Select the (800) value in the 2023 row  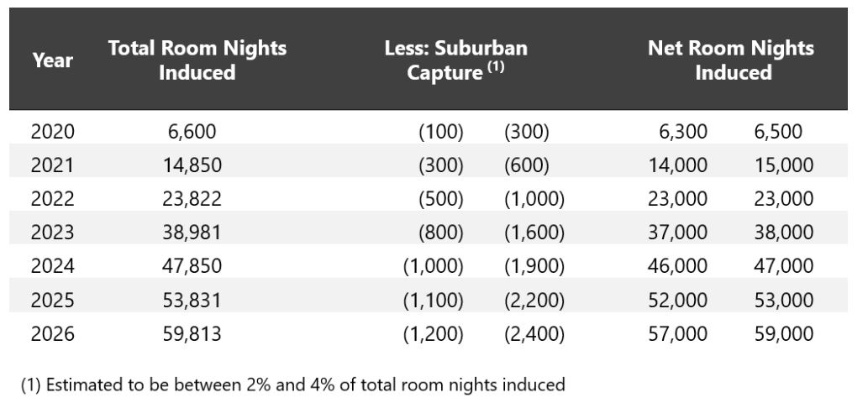pyautogui.click(x=441, y=233)
